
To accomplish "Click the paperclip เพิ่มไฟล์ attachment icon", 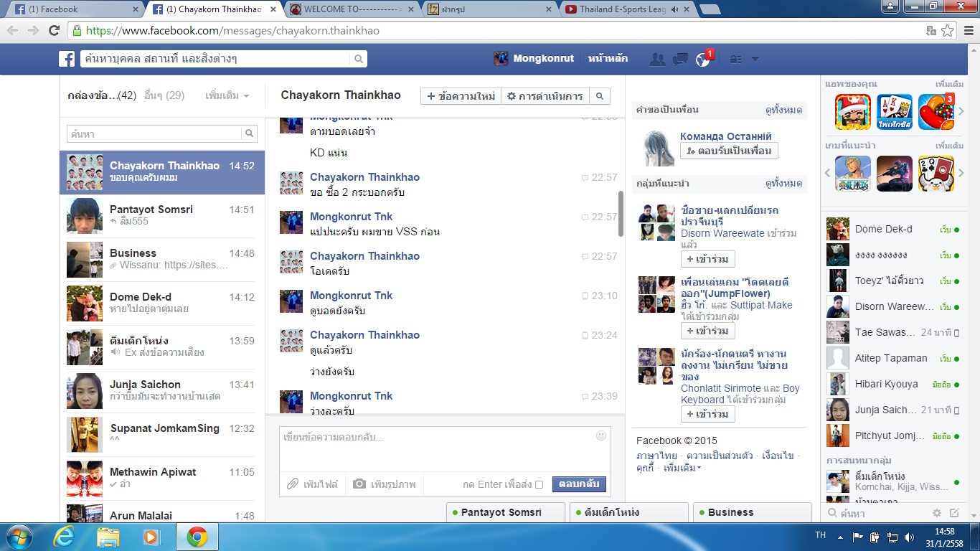I will click(292, 484).
